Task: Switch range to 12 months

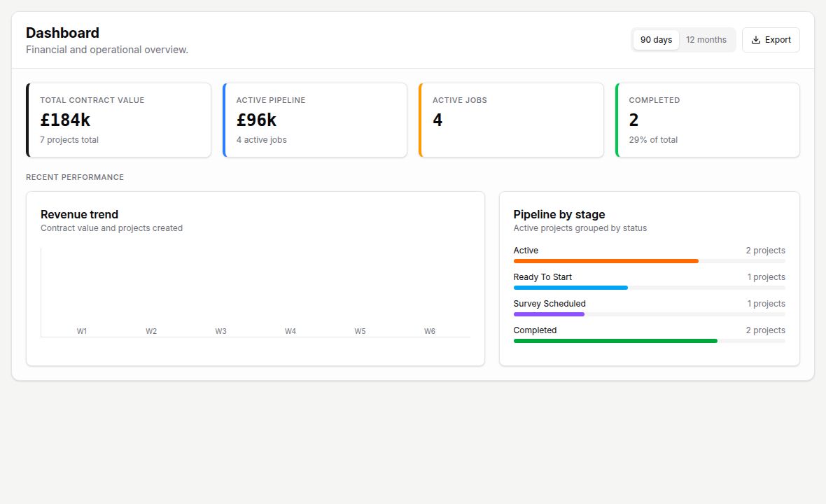Action: click(x=706, y=40)
